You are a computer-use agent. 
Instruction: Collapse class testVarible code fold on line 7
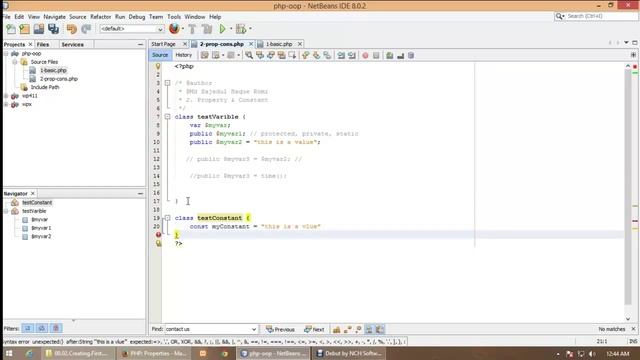click(167, 117)
